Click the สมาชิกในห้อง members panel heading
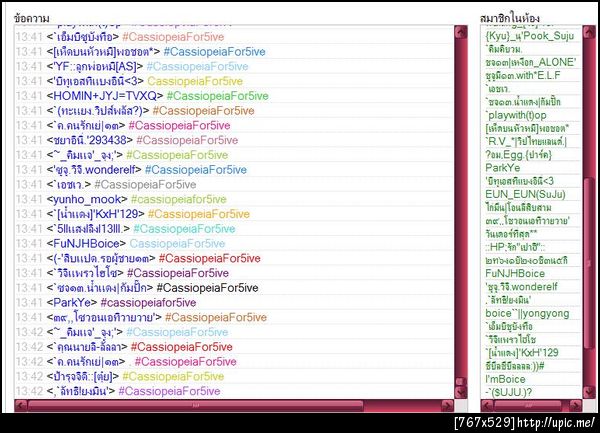 tap(510, 18)
